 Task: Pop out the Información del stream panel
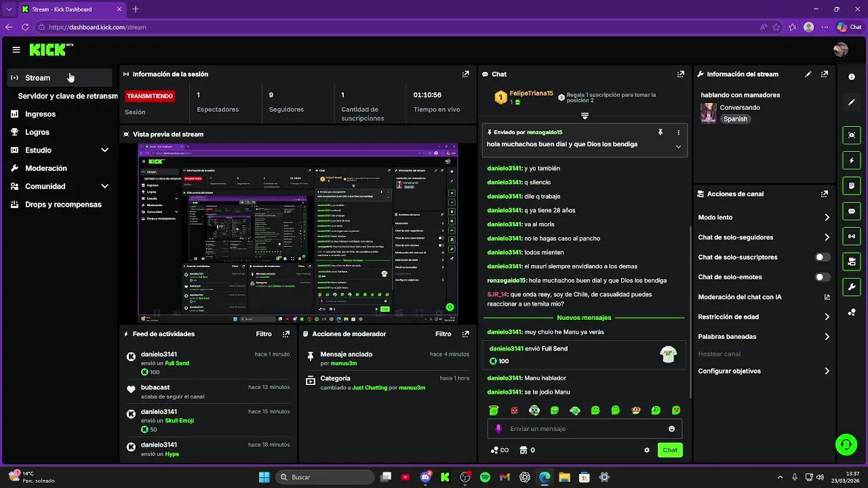point(825,74)
